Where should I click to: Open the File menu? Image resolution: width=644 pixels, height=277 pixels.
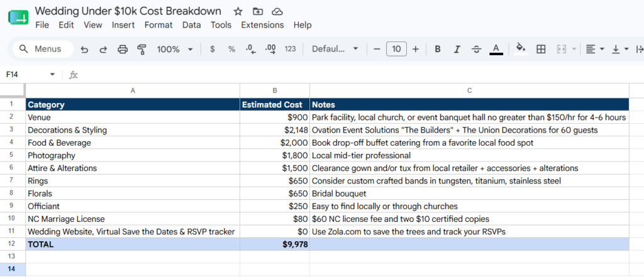click(x=42, y=25)
